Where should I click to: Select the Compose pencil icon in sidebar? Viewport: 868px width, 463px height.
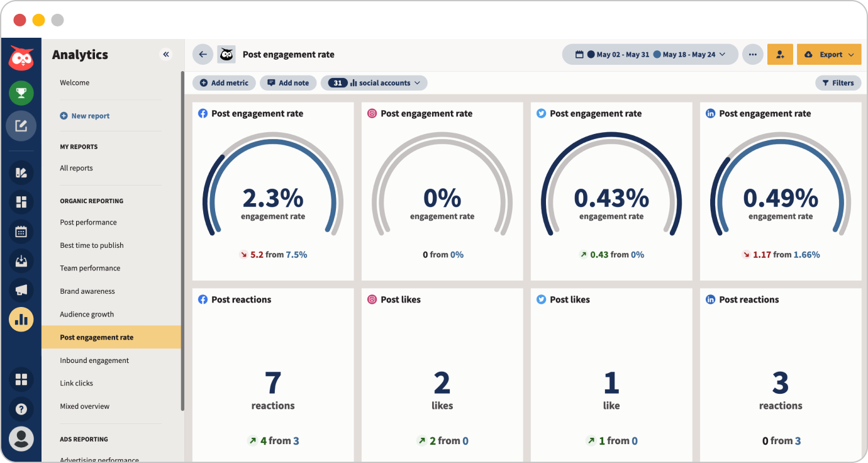click(21, 126)
